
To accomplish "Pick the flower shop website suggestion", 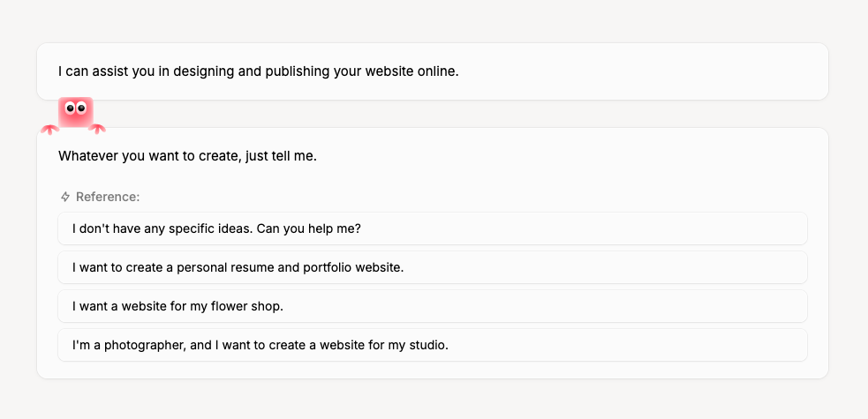I will click(x=433, y=306).
